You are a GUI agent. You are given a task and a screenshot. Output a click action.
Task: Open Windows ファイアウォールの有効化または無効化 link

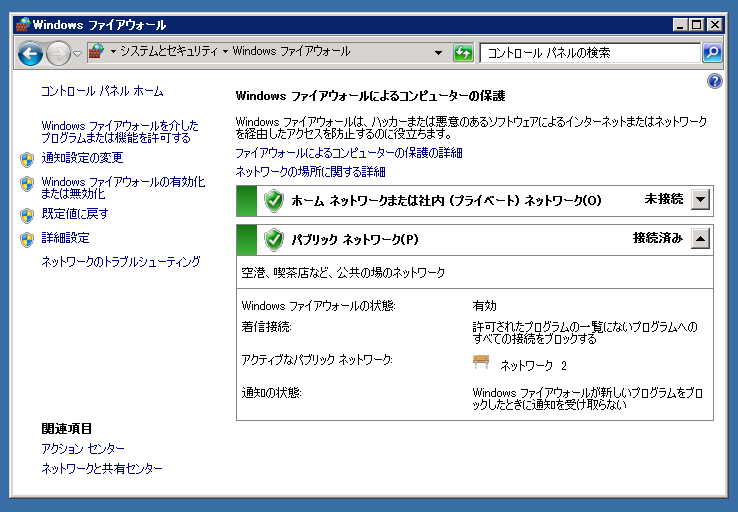[x=123, y=187]
